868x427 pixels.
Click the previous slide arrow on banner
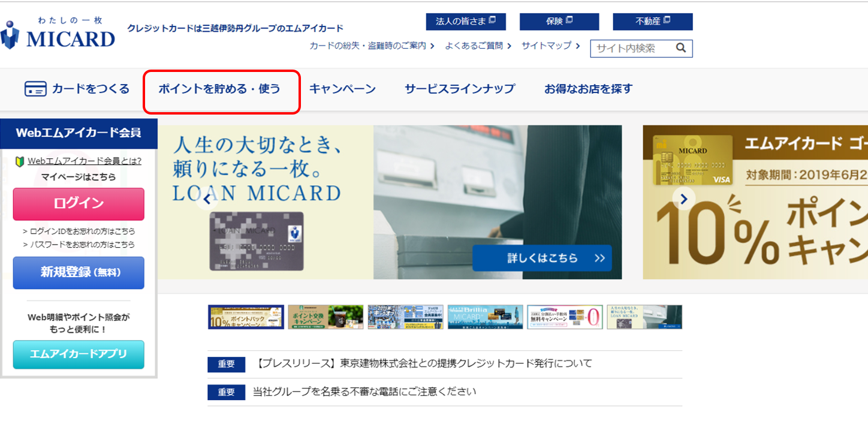tap(207, 199)
